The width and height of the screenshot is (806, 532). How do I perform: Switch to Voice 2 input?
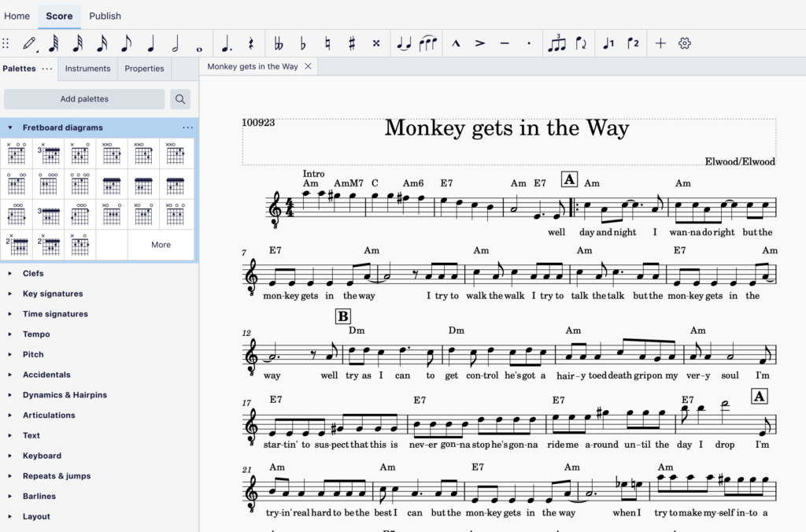[x=632, y=43]
